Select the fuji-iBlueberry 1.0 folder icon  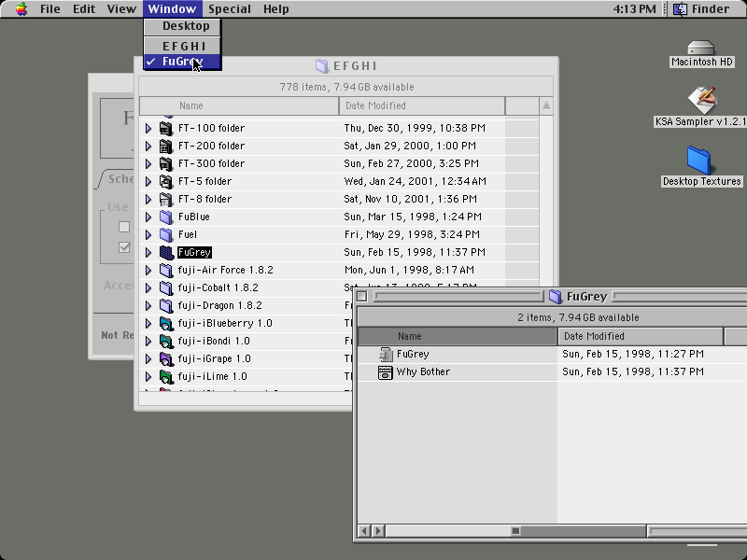tap(166, 323)
